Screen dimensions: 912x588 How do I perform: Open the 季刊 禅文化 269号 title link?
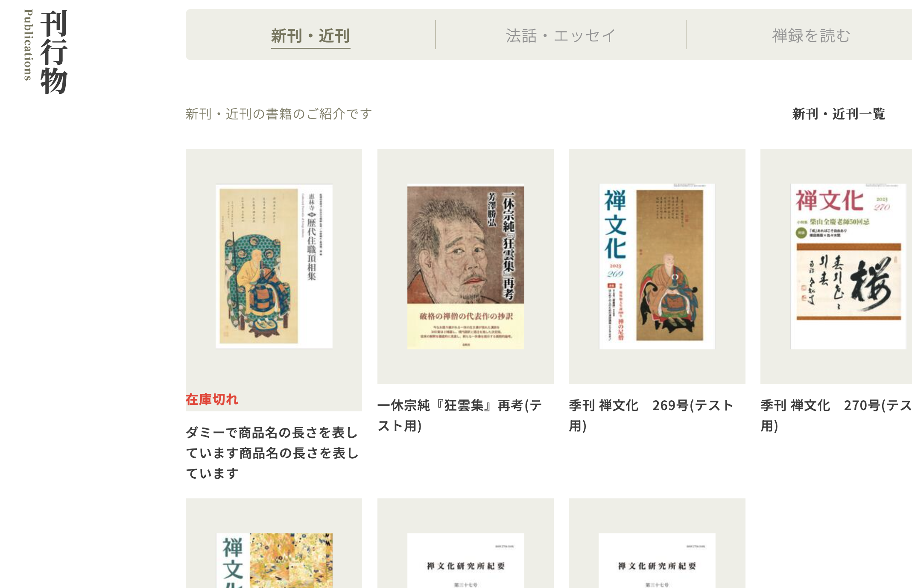(x=651, y=415)
